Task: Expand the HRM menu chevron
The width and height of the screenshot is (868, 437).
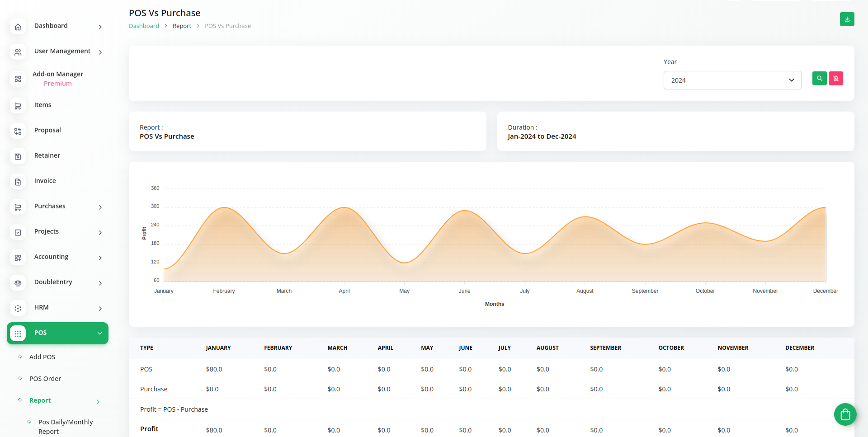Action: [x=100, y=309]
